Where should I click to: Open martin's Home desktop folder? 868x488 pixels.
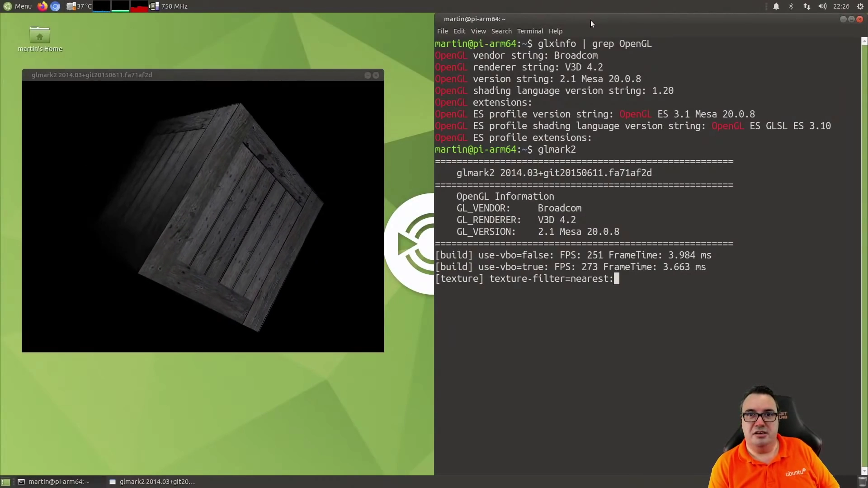40,39
